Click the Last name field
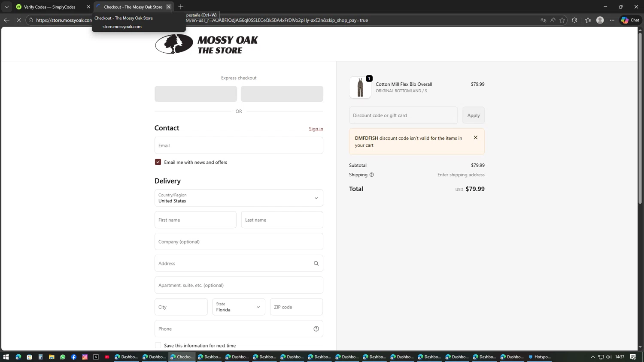 coord(282,220)
